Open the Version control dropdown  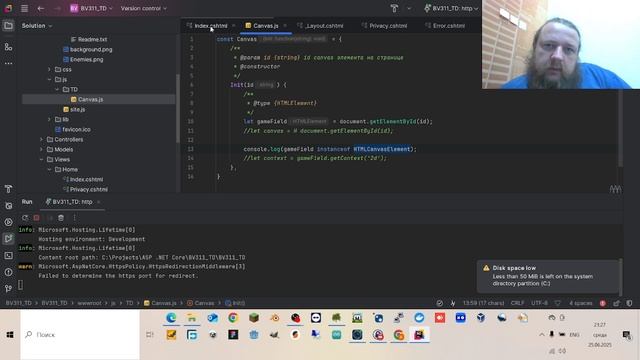pyautogui.click(x=144, y=8)
